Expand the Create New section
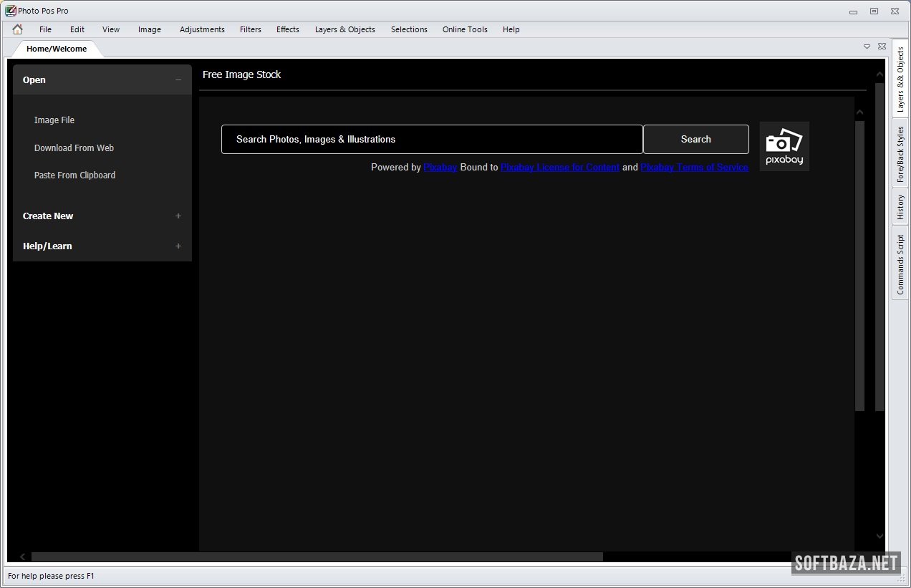 [x=178, y=216]
